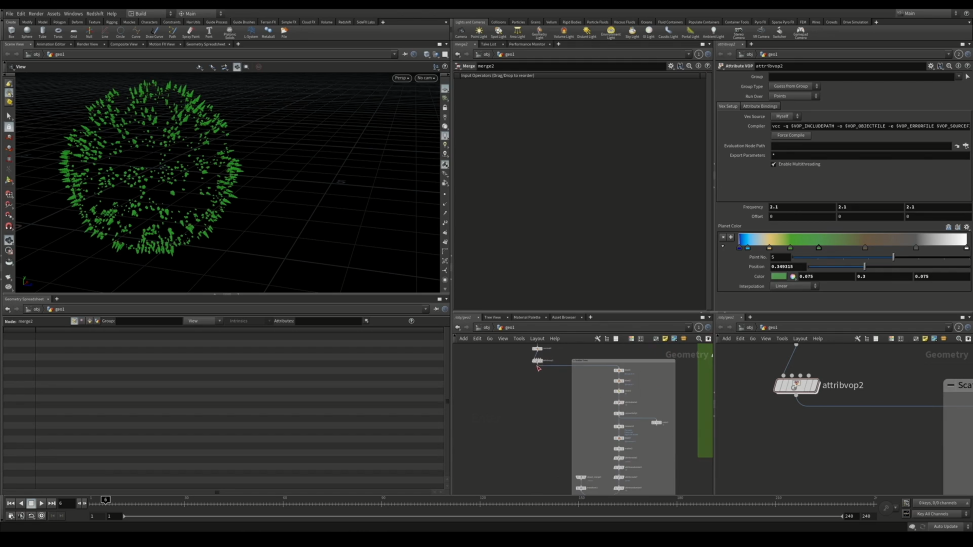The image size is (973, 547).
Task: Jump to the first frame of the timeline
Action: 11,504
